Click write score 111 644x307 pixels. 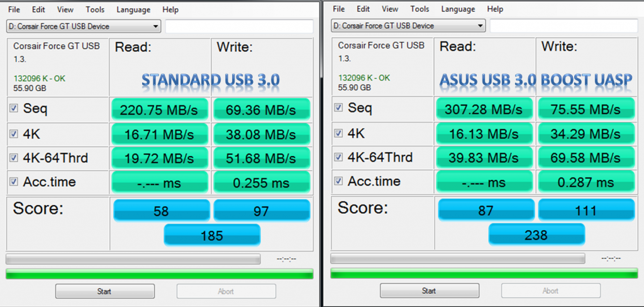(586, 209)
